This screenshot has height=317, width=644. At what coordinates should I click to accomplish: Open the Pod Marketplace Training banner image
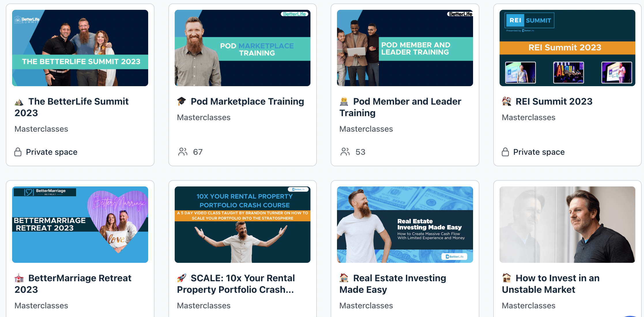[x=242, y=48]
